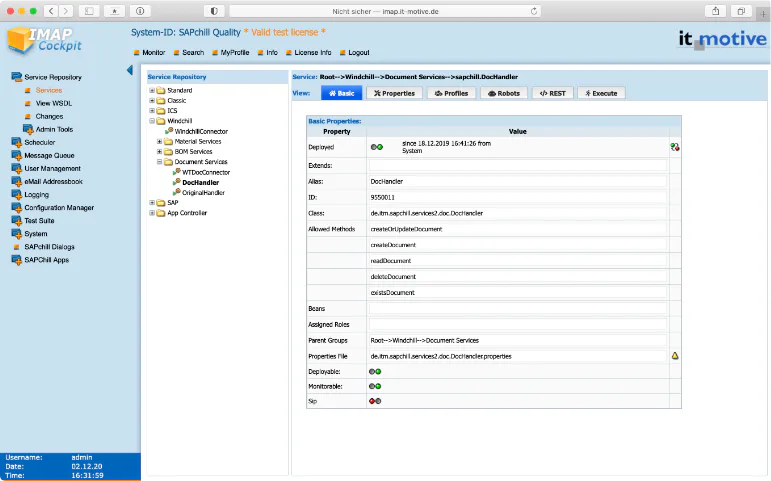Open the Logging sidebar icon
Screen dimensions: 771x481
pos(16,194)
